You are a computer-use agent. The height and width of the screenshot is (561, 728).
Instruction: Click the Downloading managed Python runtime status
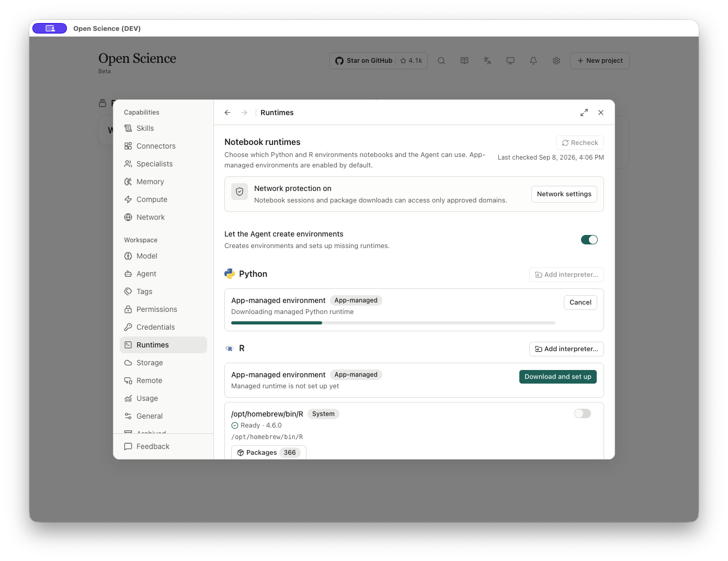[x=292, y=312]
